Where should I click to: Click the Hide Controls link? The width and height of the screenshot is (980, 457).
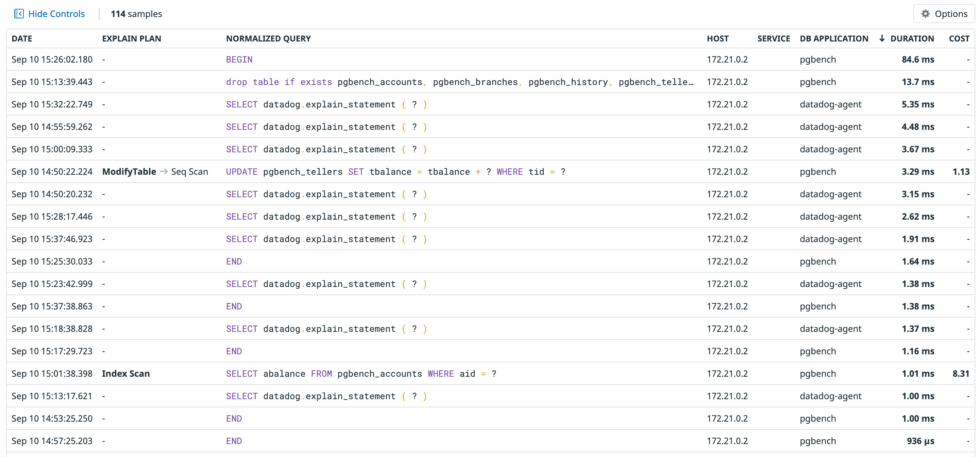pyautogui.click(x=56, y=14)
